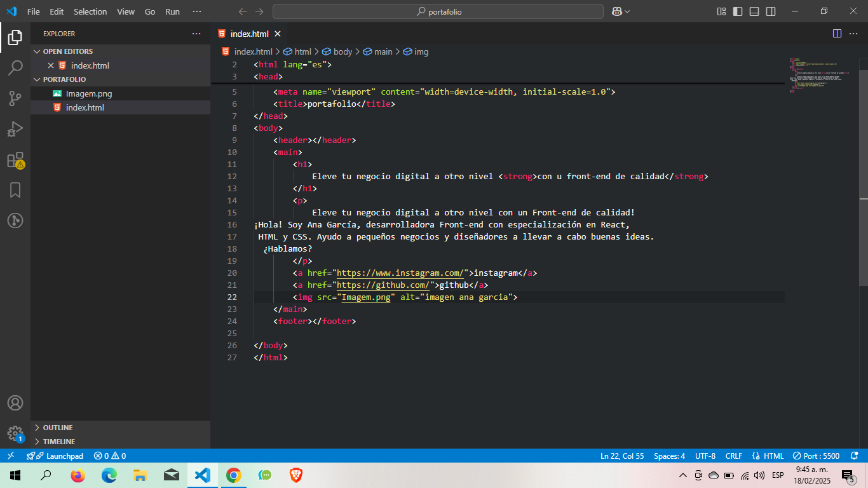Toggle the secondary side bar visibility
868x488 pixels.
pyautogui.click(x=771, y=11)
